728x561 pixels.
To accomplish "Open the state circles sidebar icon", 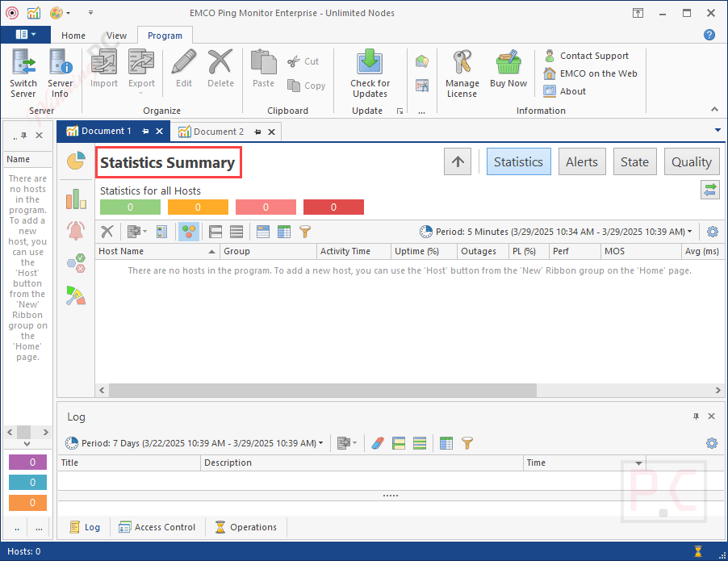I will [76, 263].
